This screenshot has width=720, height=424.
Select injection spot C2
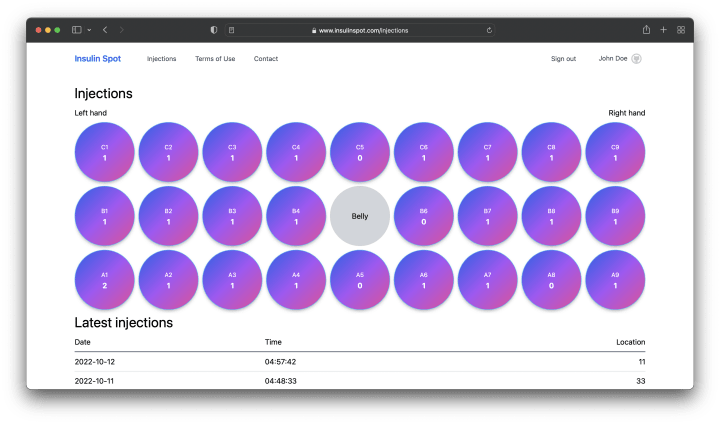point(169,152)
